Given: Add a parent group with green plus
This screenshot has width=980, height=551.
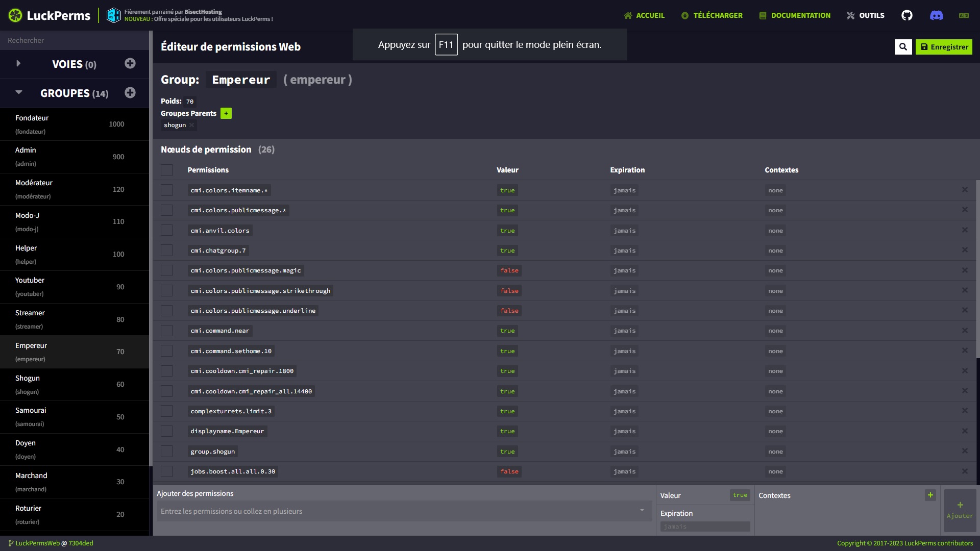Looking at the screenshot, I should (x=226, y=113).
